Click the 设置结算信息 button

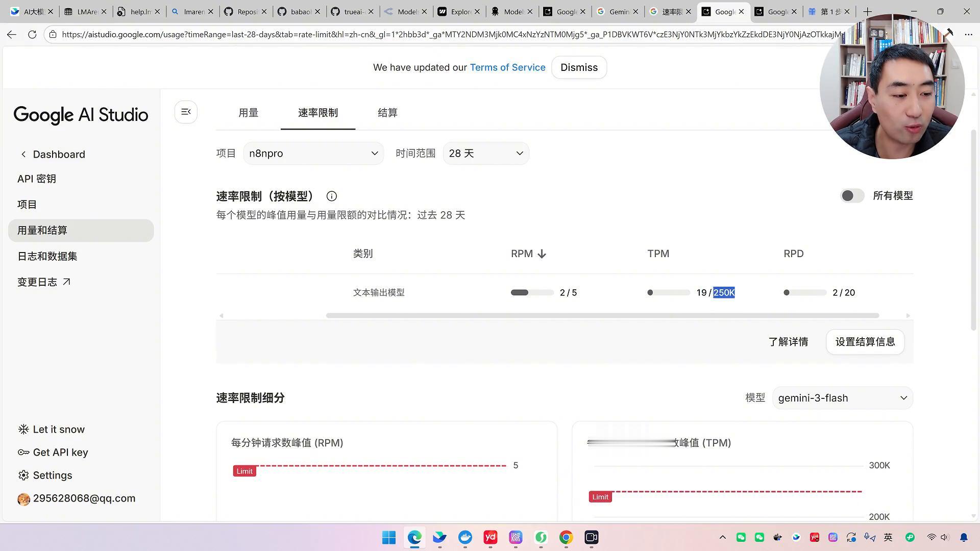pos(865,342)
